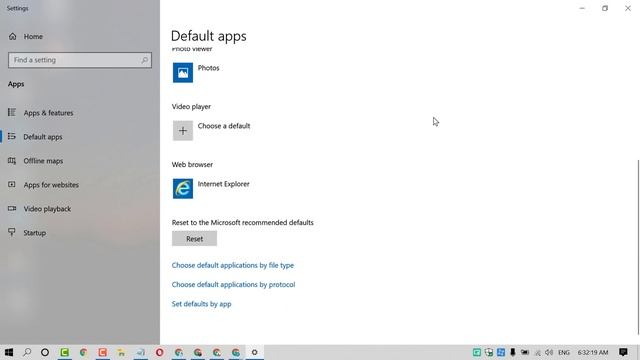Image resolution: width=640 pixels, height=360 pixels.
Task: Open Set defaults by app link
Action: pos(201,304)
